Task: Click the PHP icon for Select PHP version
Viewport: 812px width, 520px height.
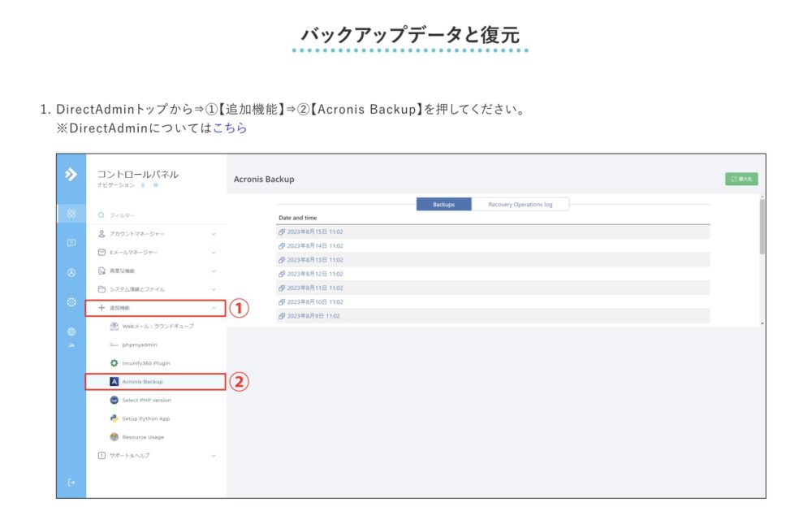Action: (x=114, y=400)
